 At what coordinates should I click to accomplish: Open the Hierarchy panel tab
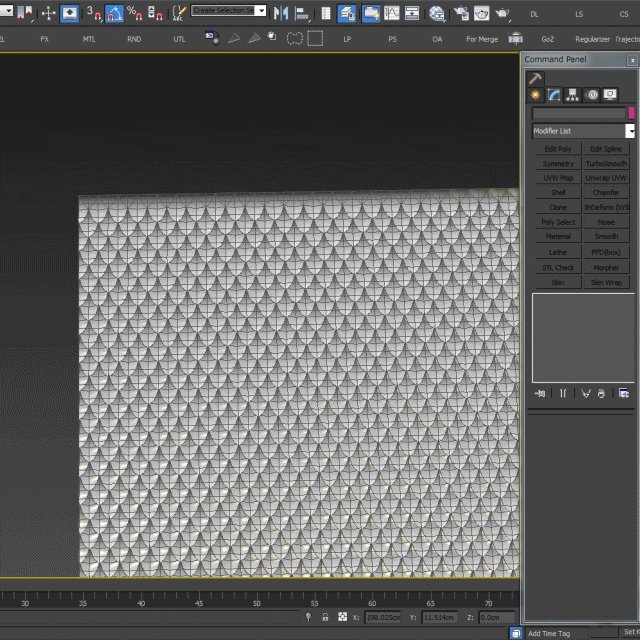coord(572,95)
